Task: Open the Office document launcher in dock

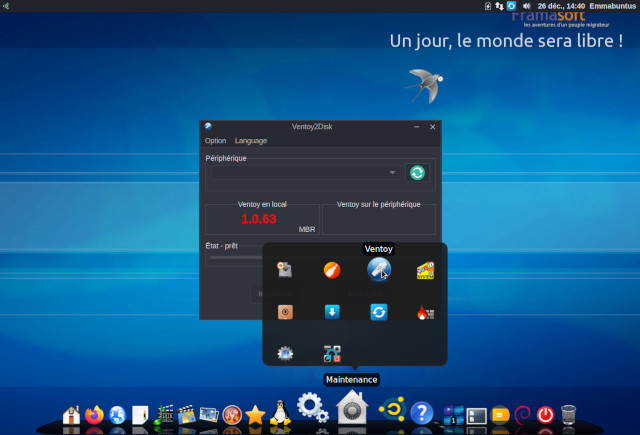Action: [x=140, y=415]
